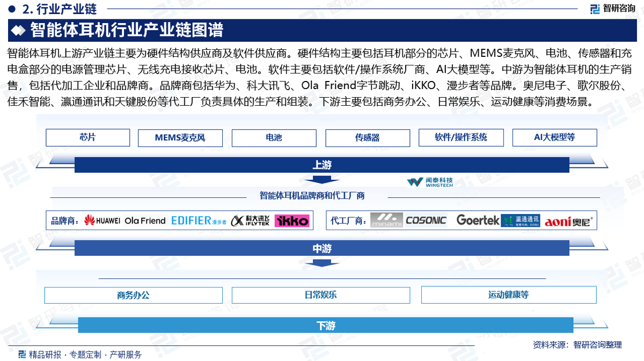This screenshot has width=644, height=361.
Task: Click the Goertek logo
Action: pos(478,220)
